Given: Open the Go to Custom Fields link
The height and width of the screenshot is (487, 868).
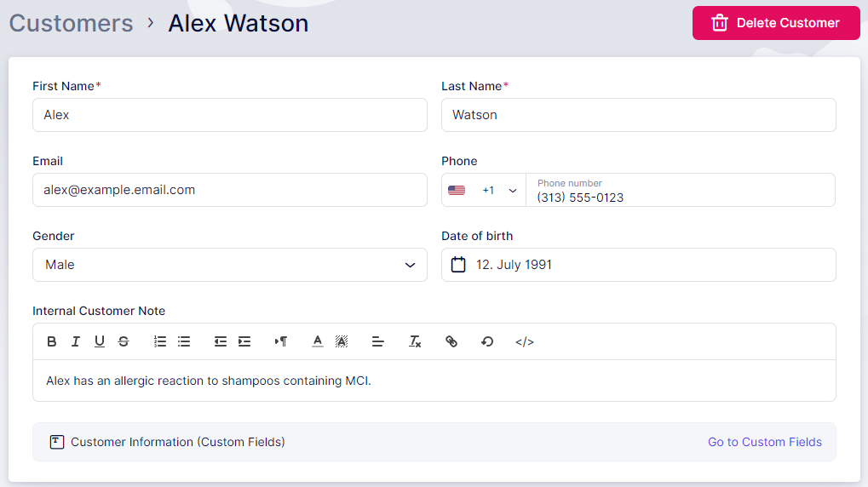Looking at the screenshot, I should tap(764, 442).
